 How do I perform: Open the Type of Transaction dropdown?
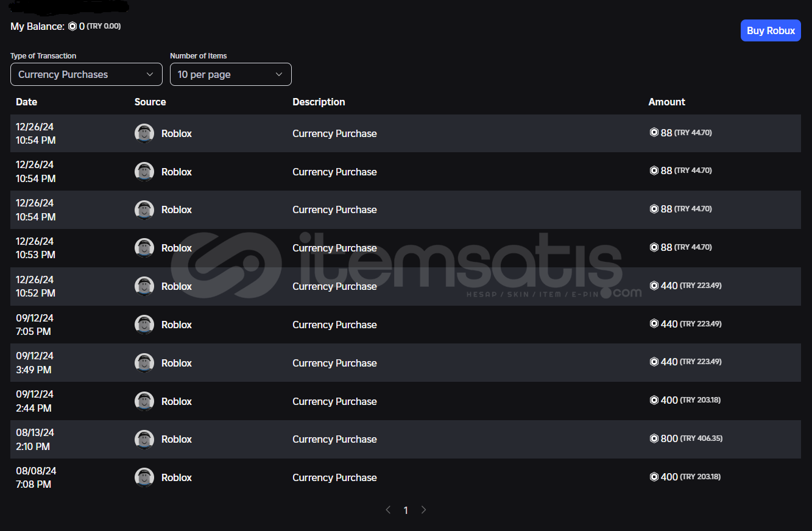86,74
